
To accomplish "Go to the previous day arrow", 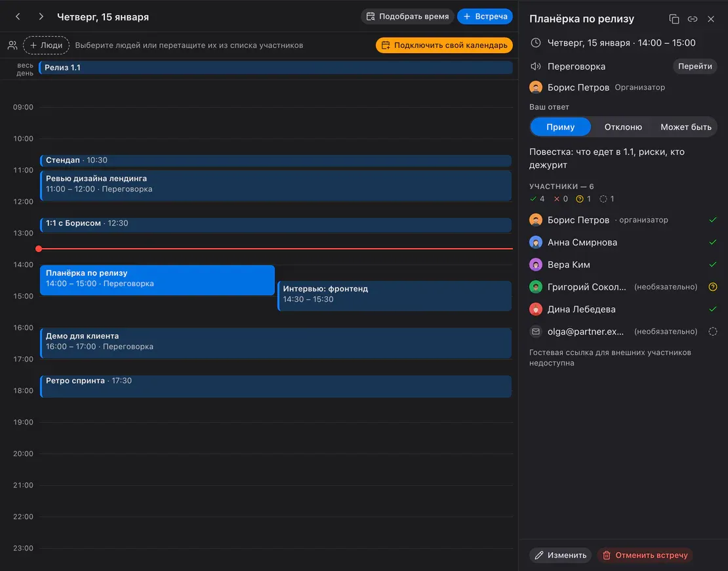I will point(18,16).
